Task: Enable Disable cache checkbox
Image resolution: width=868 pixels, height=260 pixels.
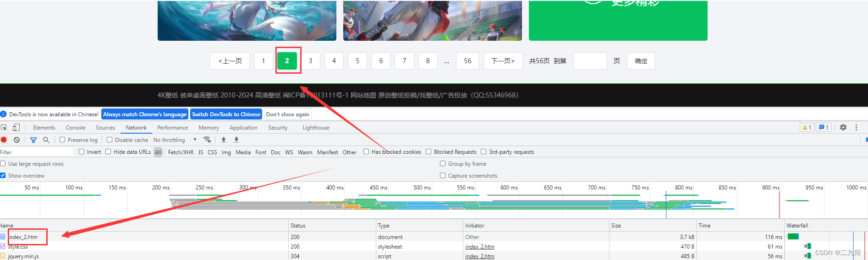Action: click(110, 140)
